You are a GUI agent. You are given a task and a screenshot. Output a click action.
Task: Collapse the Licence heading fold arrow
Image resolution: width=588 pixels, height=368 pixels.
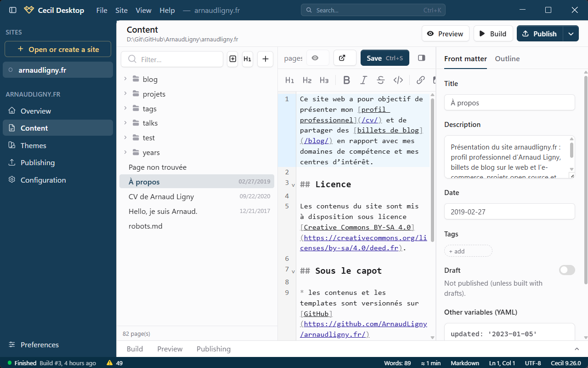[x=293, y=185]
